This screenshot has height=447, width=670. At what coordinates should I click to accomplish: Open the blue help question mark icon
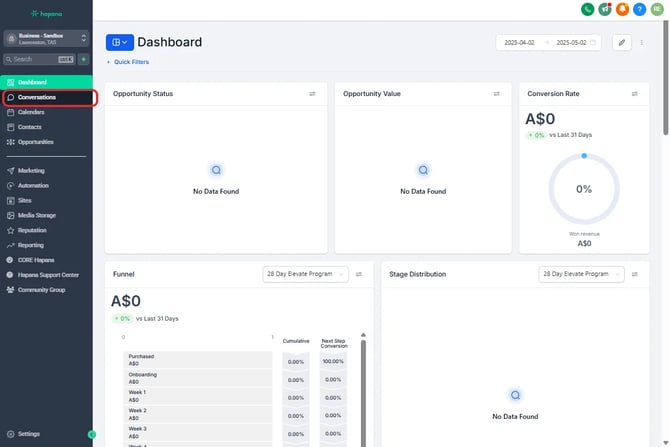coord(639,9)
